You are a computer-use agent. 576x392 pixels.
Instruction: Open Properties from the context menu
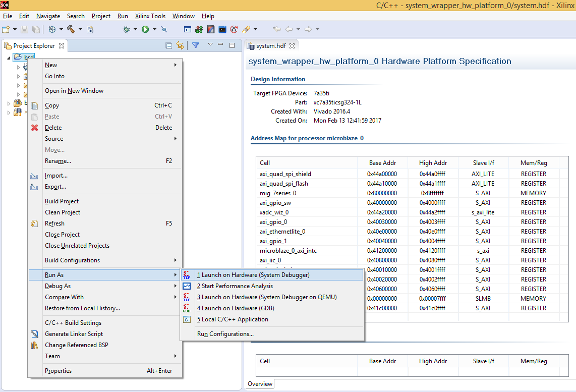pos(105,371)
